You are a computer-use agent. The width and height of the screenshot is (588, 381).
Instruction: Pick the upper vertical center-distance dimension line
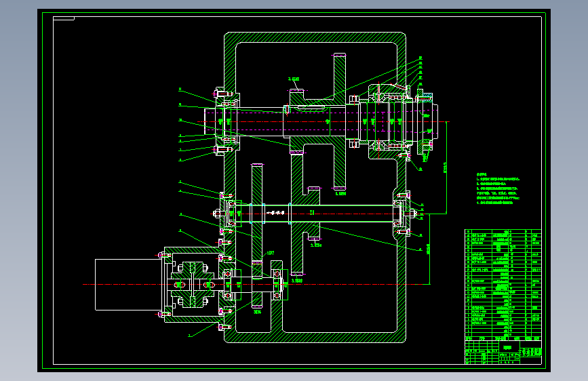[446, 167]
